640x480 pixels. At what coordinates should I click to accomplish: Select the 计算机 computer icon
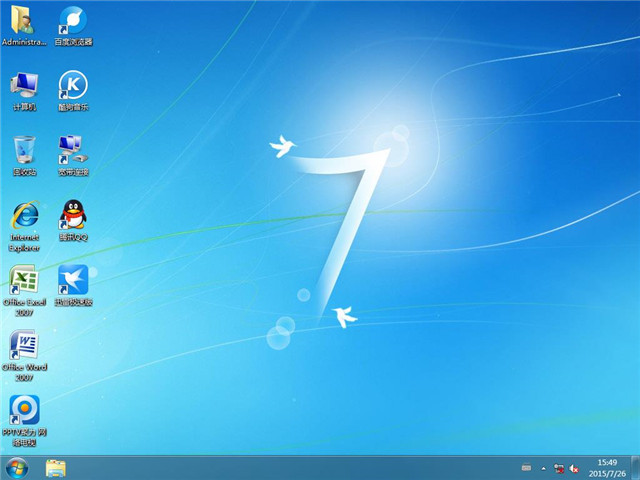coord(24,91)
